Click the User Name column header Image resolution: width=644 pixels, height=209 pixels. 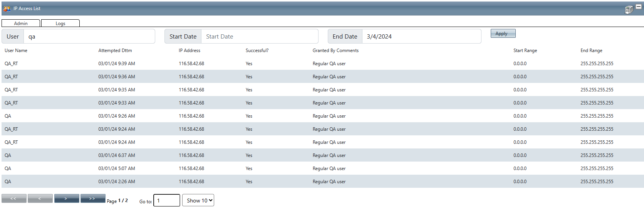(16, 51)
